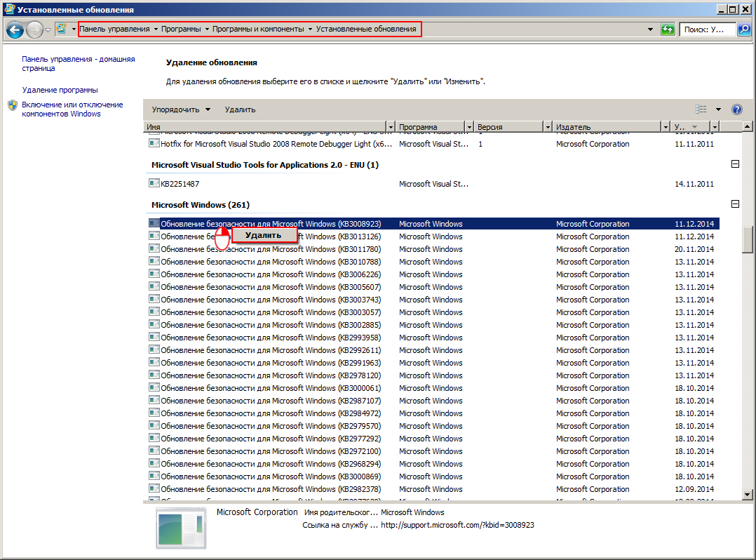
Task: Click the search input field
Action: point(708,29)
